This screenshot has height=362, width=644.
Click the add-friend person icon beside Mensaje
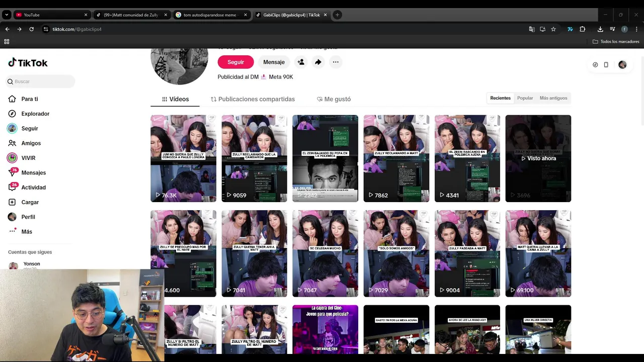click(301, 62)
